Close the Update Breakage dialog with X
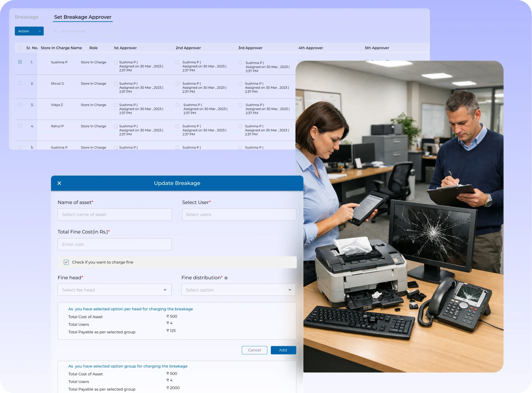This screenshot has width=532, height=393. pyautogui.click(x=59, y=183)
